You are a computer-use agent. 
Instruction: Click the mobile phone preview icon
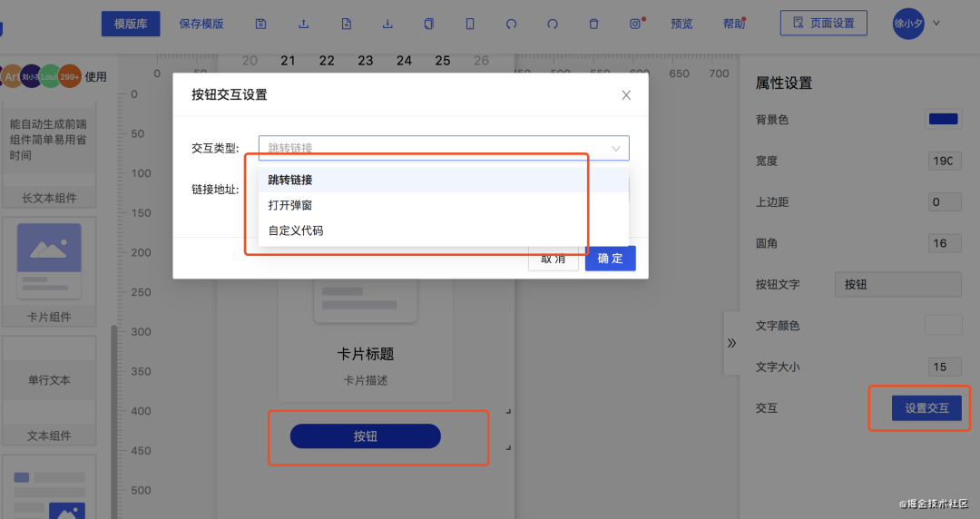(x=470, y=24)
